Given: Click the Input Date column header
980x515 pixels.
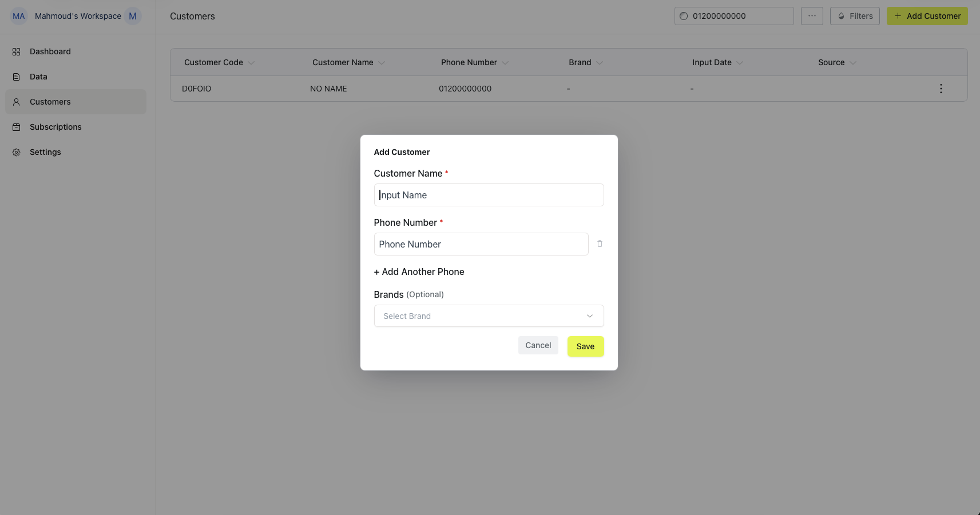Looking at the screenshot, I should 712,62.
